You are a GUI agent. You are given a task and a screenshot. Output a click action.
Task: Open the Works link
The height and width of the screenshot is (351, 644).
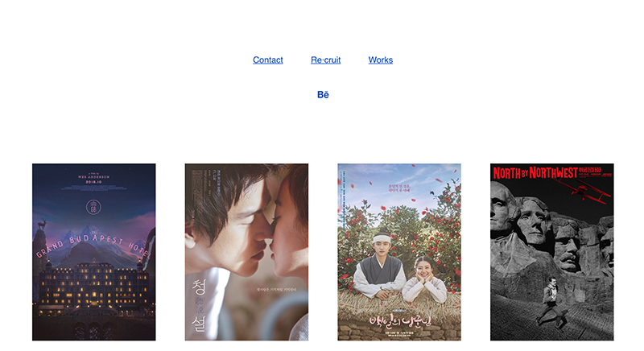(380, 60)
